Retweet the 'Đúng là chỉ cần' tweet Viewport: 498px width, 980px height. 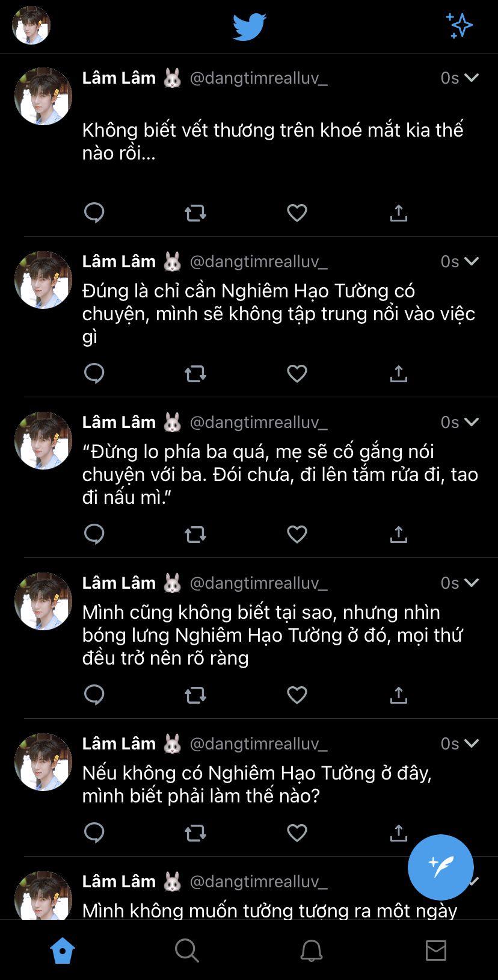[x=195, y=374]
